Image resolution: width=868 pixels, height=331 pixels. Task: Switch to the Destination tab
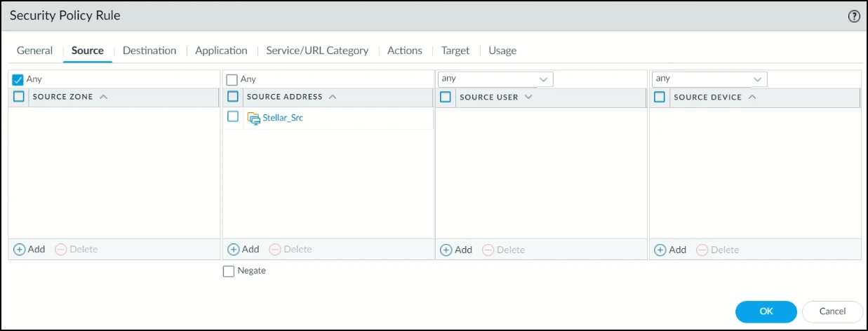coord(149,50)
